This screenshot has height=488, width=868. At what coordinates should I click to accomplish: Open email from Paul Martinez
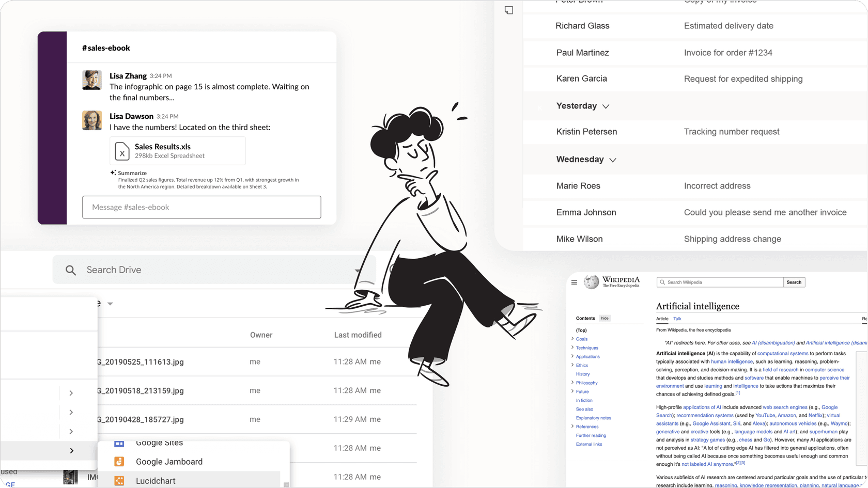582,53
